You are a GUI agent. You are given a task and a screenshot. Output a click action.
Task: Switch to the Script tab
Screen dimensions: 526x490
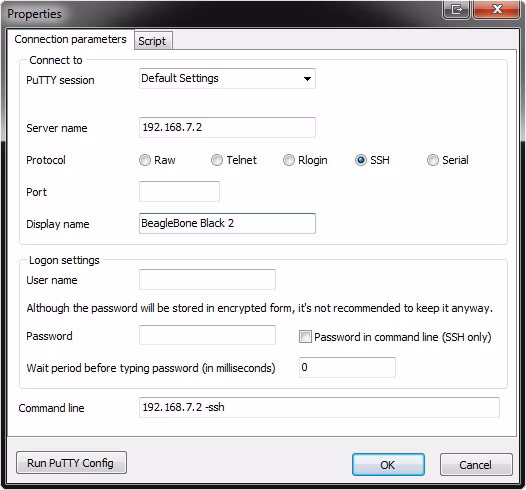pos(153,41)
